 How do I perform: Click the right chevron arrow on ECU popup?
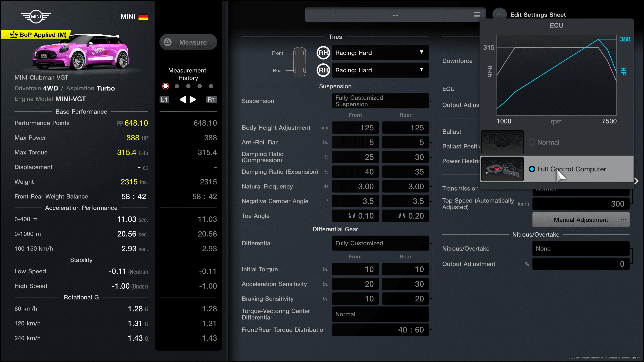636,181
